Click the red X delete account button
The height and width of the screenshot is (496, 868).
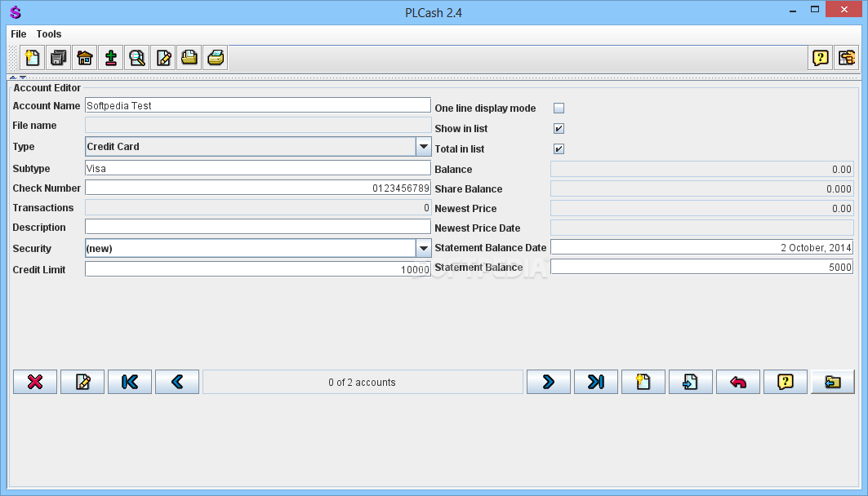pos(35,382)
